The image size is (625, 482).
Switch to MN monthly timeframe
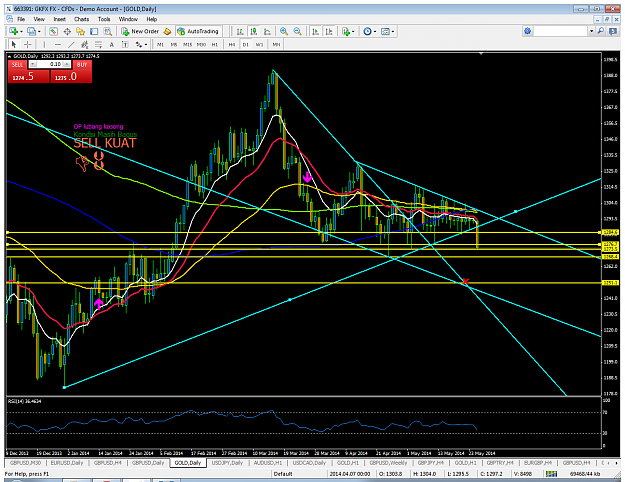point(276,44)
